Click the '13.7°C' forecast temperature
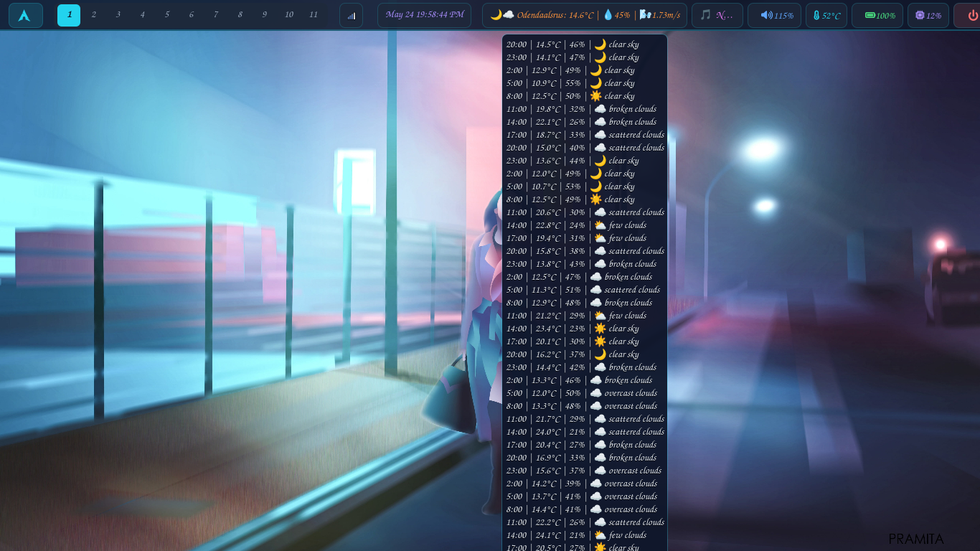The image size is (980, 551). (544, 496)
